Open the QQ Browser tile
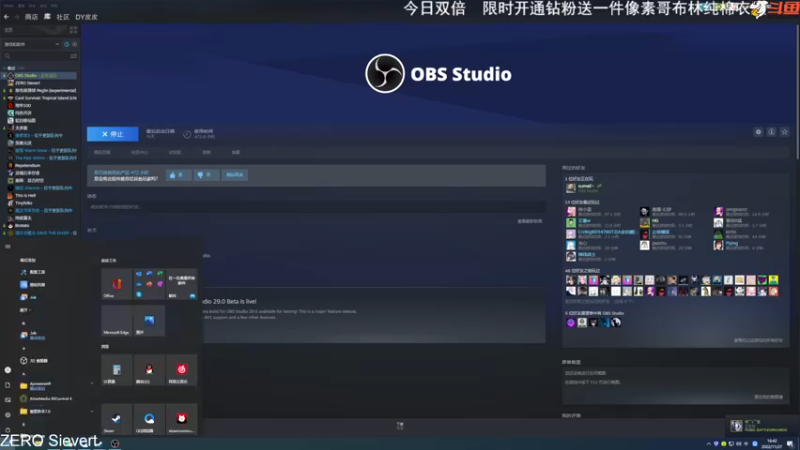The image size is (800, 450). [x=149, y=418]
